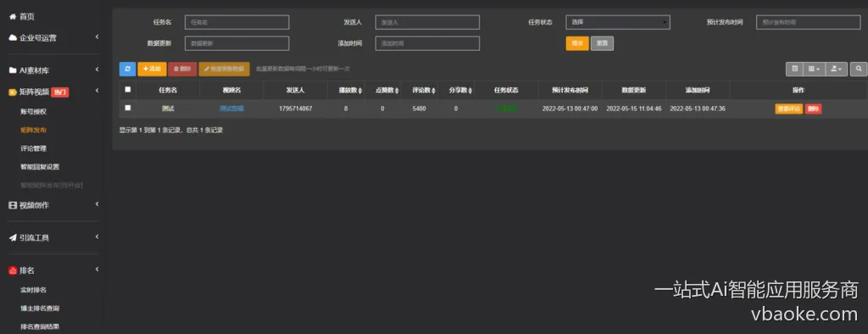This screenshot has height=334, width=868.
Task: Click the 任务名 filter input
Action: [x=237, y=22]
